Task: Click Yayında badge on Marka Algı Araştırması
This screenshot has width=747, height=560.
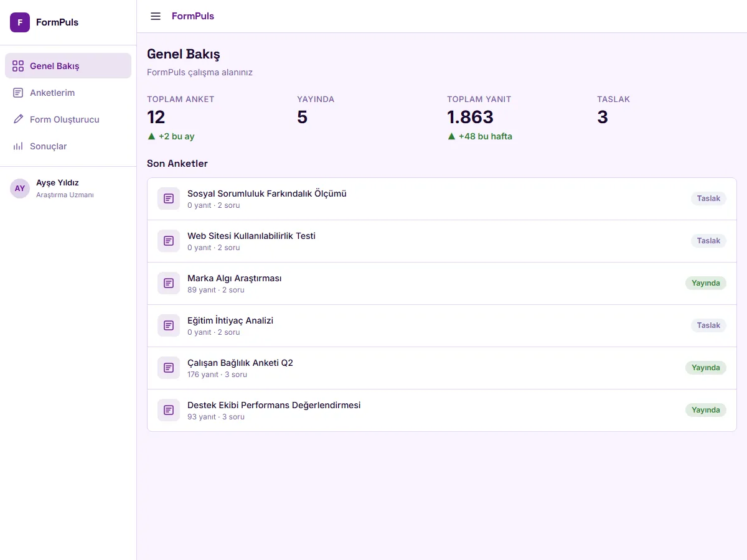Action: tap(706, 283)
